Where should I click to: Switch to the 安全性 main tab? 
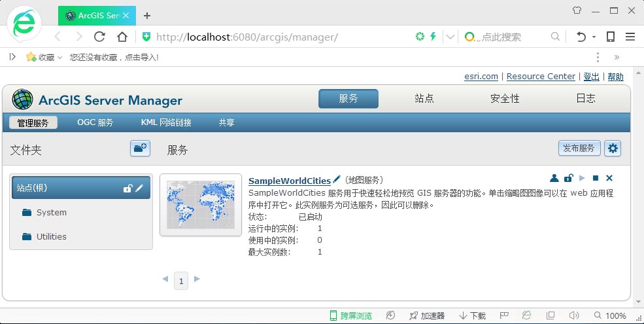[505, 99]
